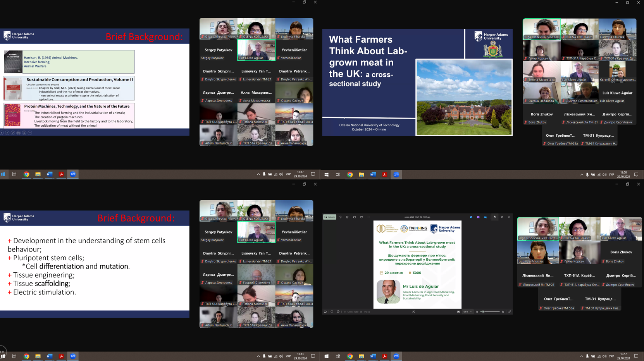Viewport: 644px width, 361px height.
Task: Enter fullscreen with the diagonal arrows icon
Action: click(x=510, y=311)
